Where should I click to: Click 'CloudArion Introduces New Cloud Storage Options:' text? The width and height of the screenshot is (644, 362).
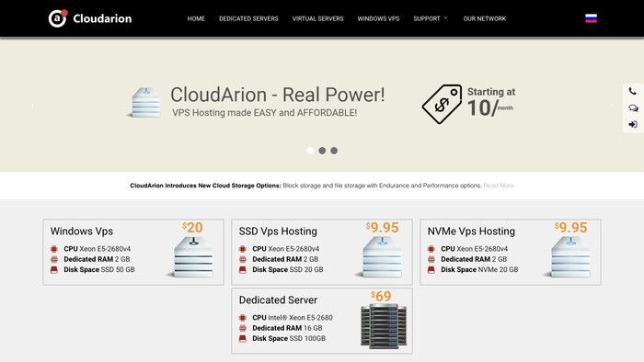205,186
